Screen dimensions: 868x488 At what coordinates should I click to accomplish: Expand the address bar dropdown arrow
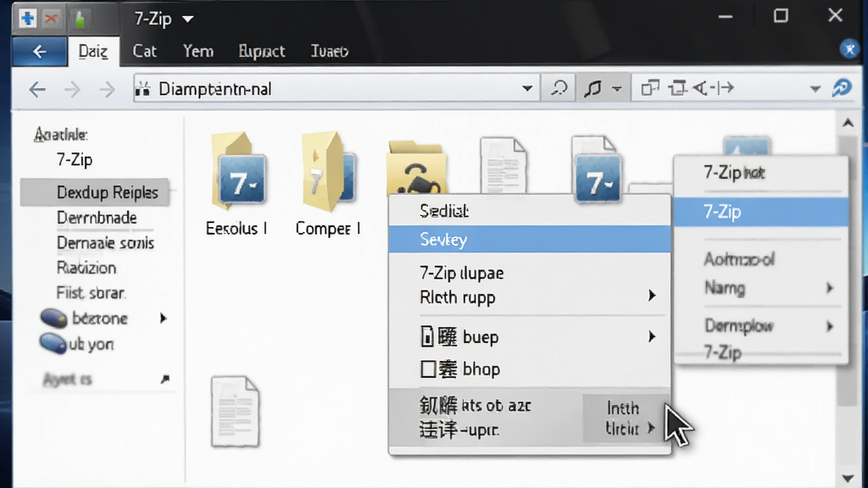(x=527, y=88)
